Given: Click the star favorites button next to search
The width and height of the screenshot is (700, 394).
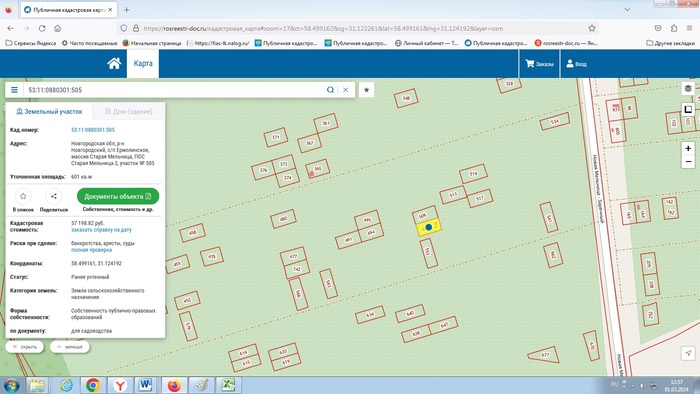Looking at the screenshot, I should point(367,90).
